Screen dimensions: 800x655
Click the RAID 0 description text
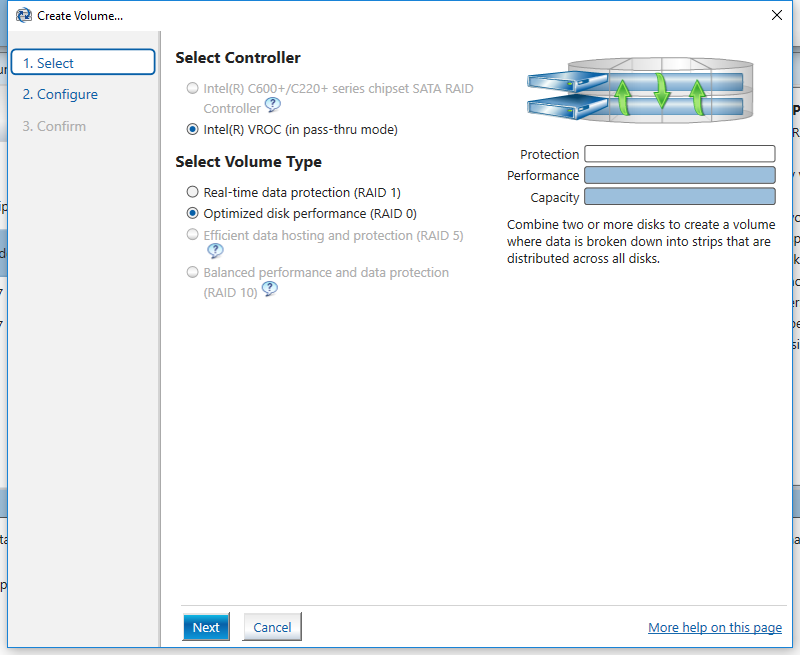641,241
